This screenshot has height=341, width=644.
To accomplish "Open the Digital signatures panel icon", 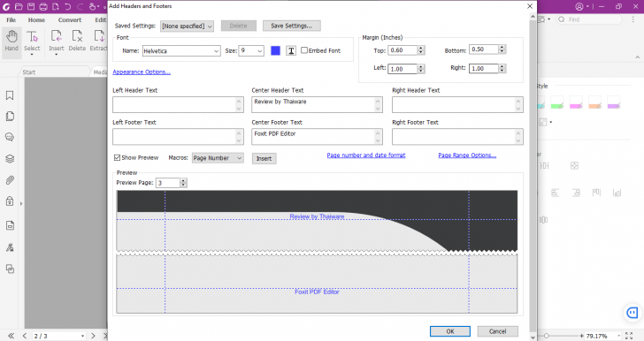I will point(10,247).
